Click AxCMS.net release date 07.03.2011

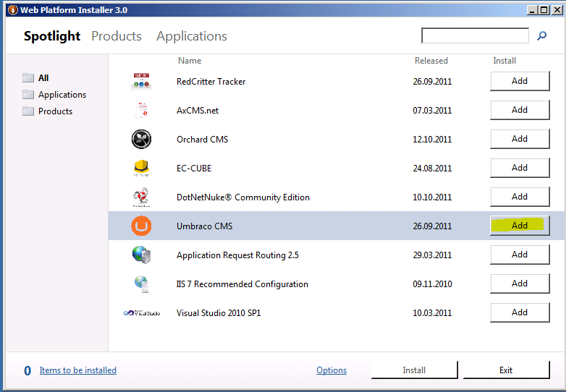(432, 111)
